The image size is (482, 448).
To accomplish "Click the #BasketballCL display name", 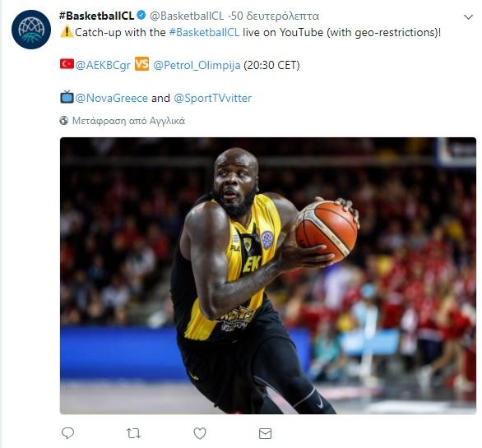I will point(96,16).
